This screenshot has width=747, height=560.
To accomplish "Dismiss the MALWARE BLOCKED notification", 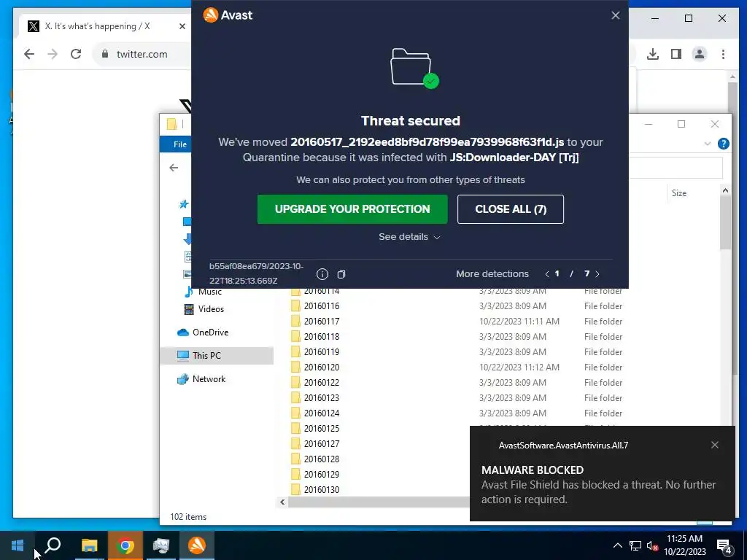I will click(715, 445).
